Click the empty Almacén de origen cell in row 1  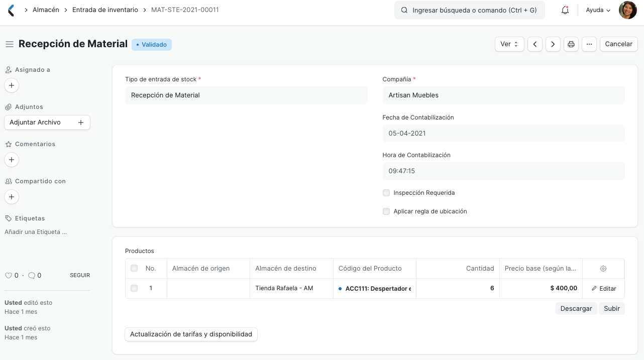208,289
